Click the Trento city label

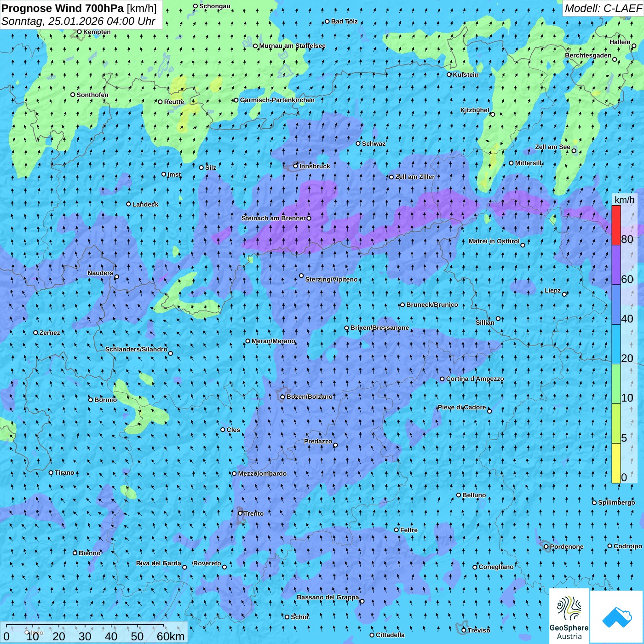click(x=253, y=513)
